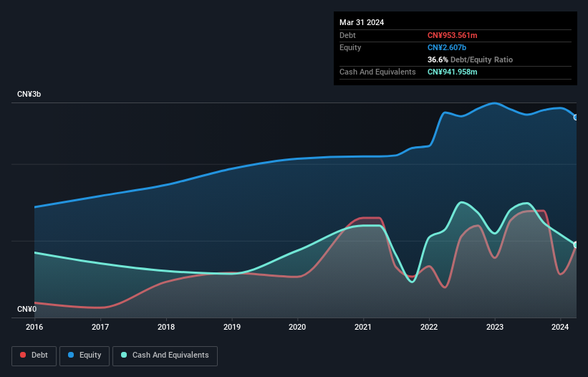Click the 2018 x-axis label
Screen dimensions: 588x377
166,327
